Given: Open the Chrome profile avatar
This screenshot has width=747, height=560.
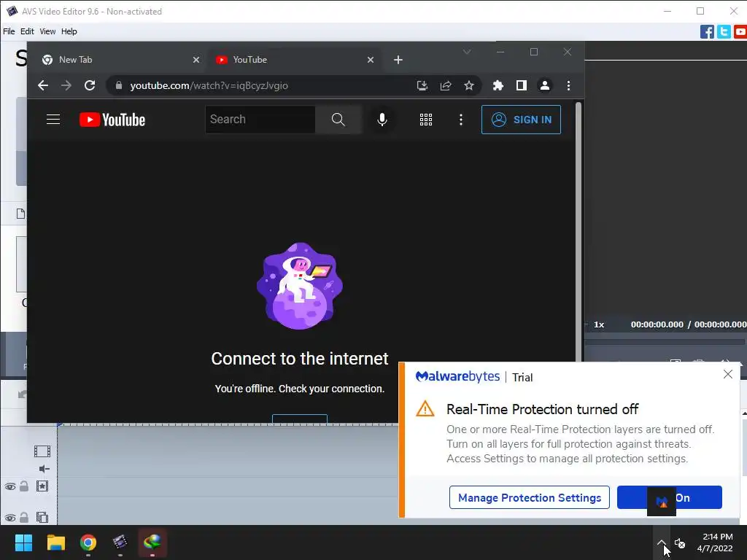Looking at the screenshot, I should (544, 85).
